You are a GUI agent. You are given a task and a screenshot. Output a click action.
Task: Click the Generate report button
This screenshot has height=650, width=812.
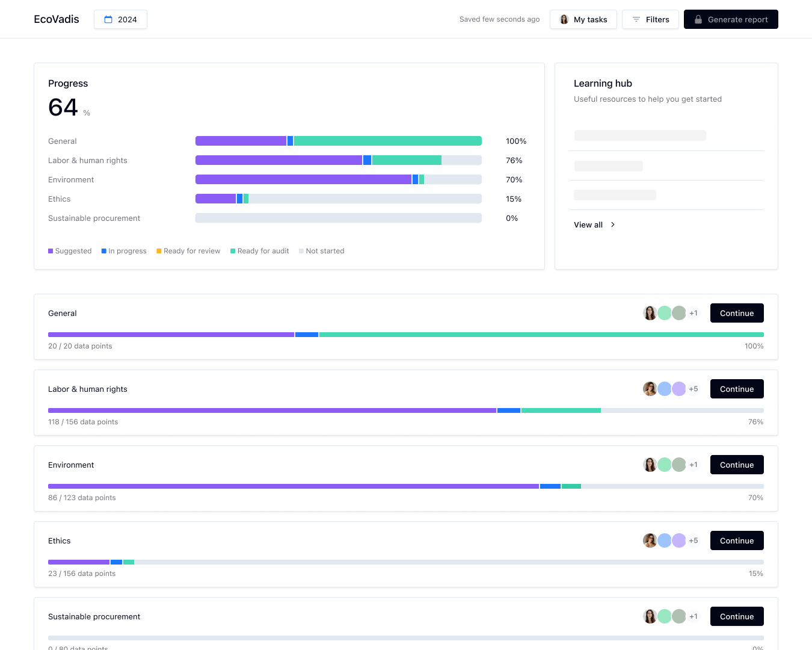[731, 19]
